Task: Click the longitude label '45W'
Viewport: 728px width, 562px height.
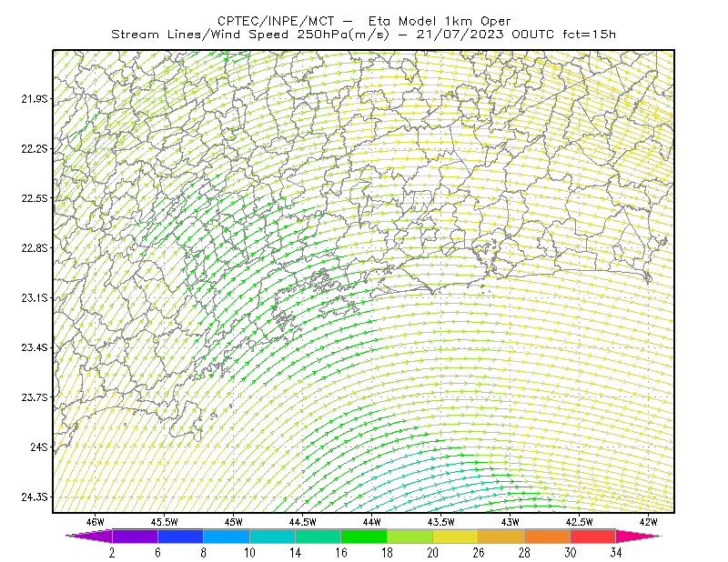Action: pyautogui.click(x=234, y=522)
